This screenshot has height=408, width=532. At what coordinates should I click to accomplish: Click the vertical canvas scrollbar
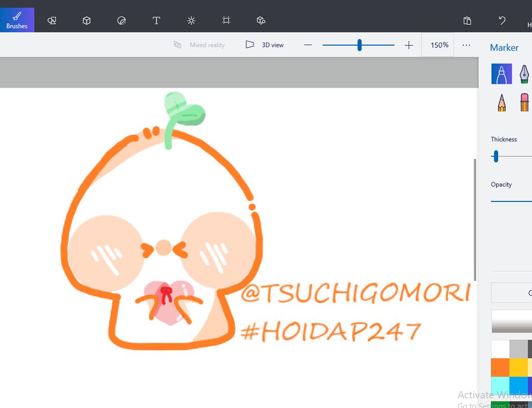pyautogui.click(x=475, y=220)
